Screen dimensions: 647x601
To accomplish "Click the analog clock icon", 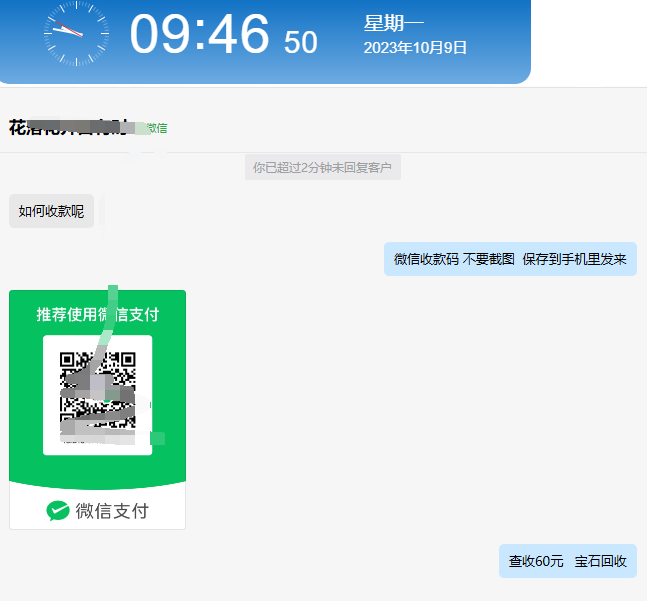I will click(76, 33).
